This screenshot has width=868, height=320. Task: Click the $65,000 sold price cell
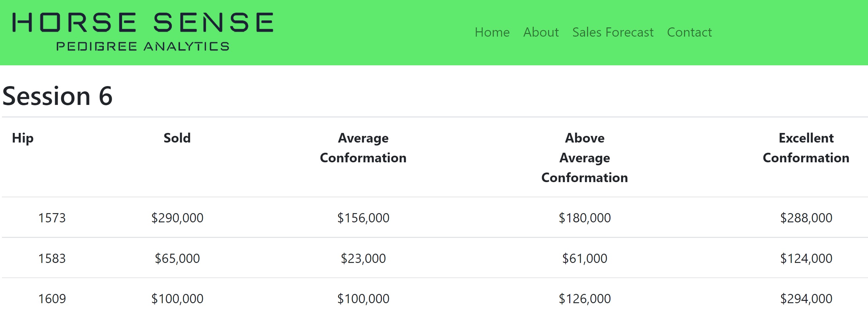coord(177,258)
